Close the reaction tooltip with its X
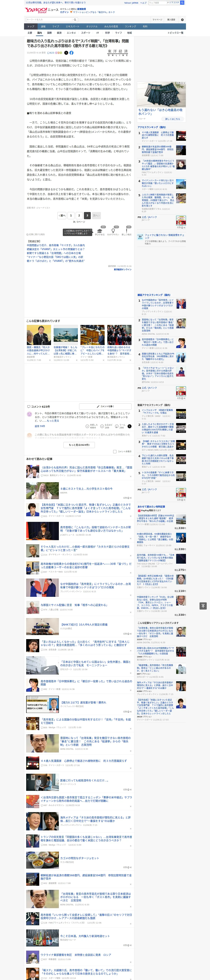 tap(91, 230)
